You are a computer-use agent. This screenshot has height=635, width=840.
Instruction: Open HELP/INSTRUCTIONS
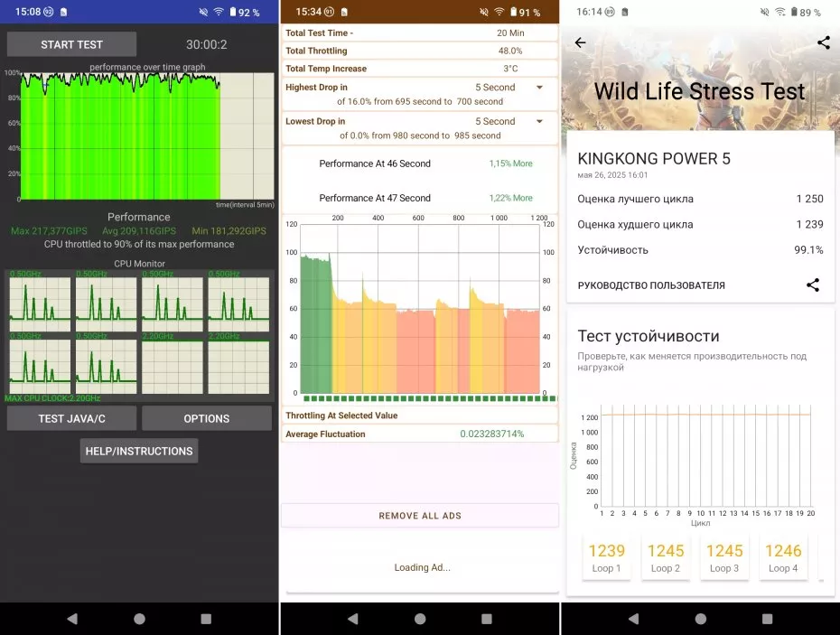(x=139, y=452)
